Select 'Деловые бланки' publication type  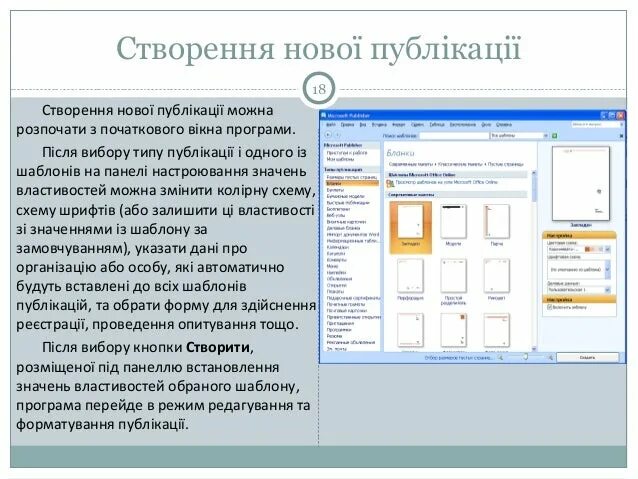click(x=343, y=228)
